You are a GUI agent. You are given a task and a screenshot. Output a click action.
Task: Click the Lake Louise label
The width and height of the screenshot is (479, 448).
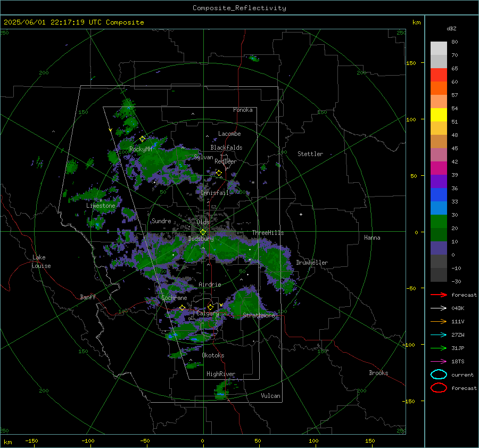coord(42,262)
